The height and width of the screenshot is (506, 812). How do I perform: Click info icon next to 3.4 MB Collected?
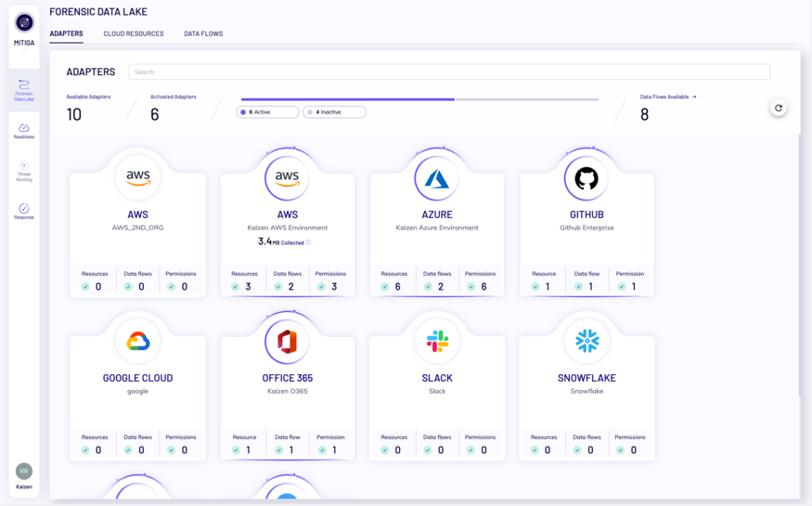click(309, 242)
